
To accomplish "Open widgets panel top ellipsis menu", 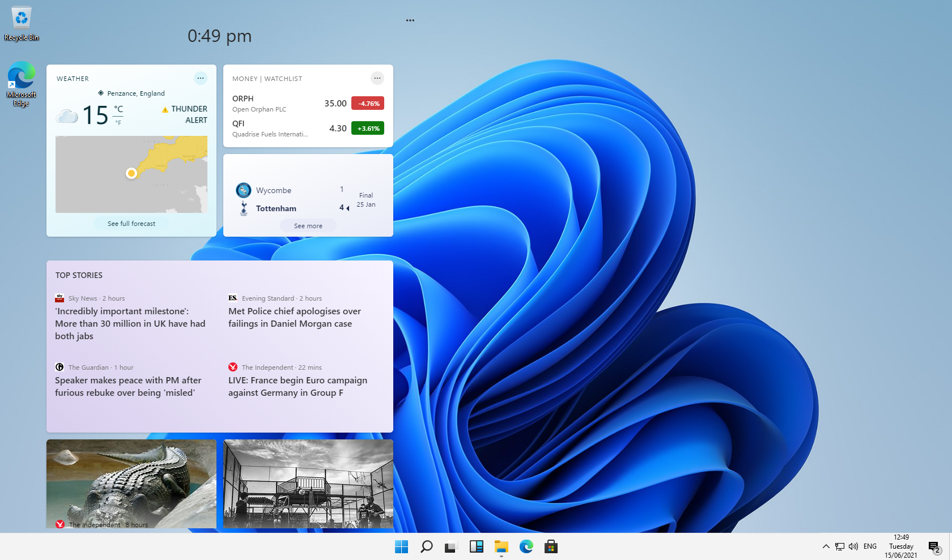I will (x=410, y=20).
